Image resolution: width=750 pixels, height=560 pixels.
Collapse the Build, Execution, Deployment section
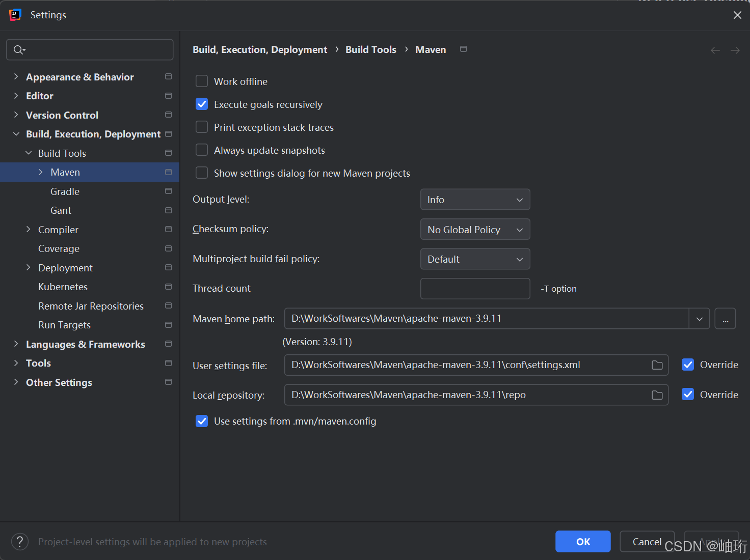tap(16, 134)
